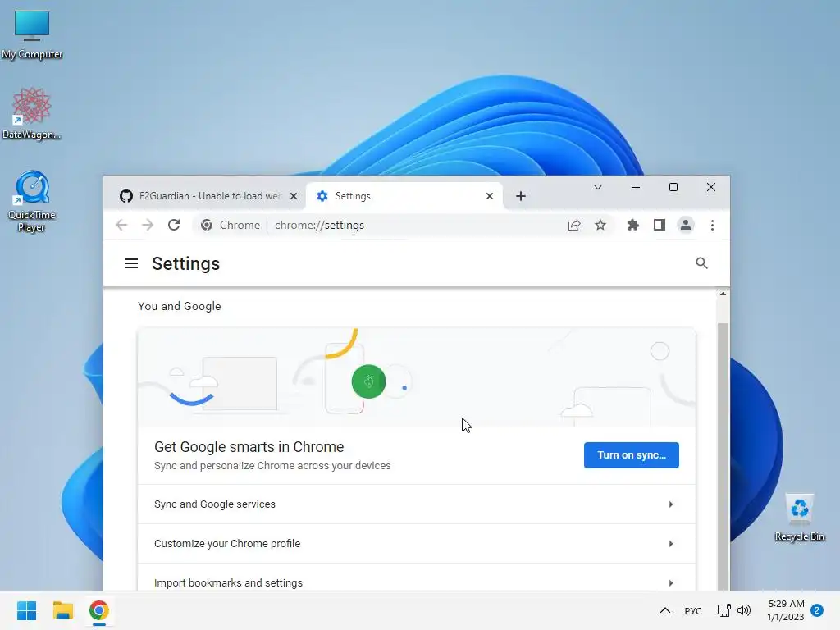
Task: Select the DataWagon desktop shortcut
Action: point(32,113)
